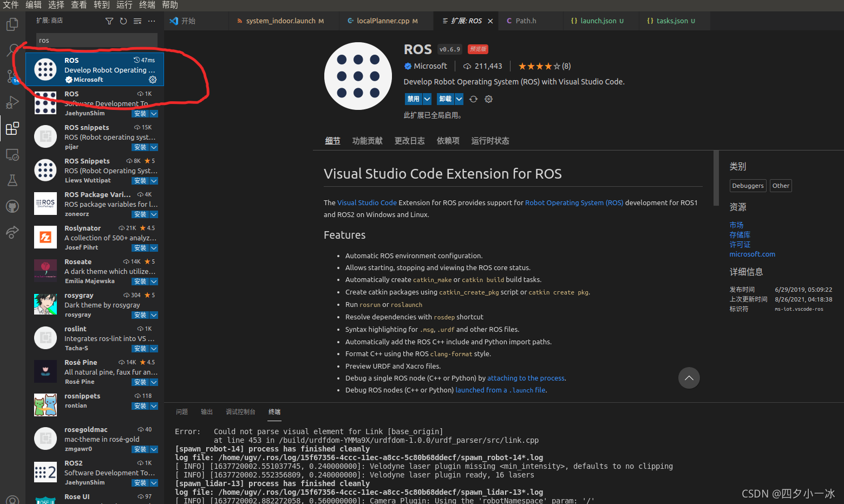Open the 编辑 menu
The image size is (844, 504).
tap(34, 5)
